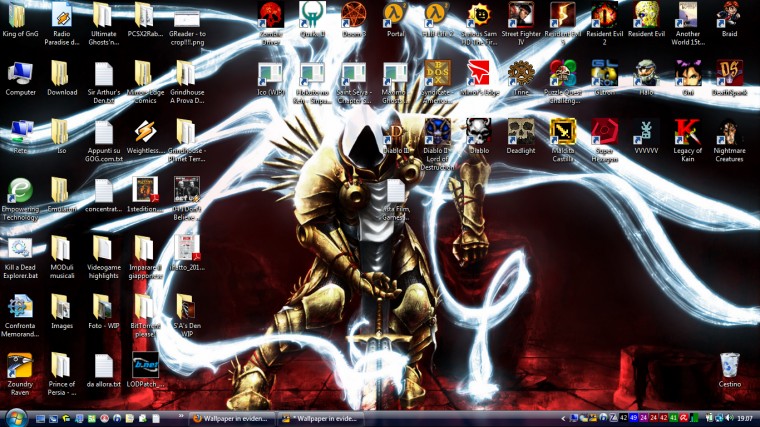The width and height of the screenshot is (760, 427).
Task: Open the Oni game shortcut
Action: click(x=688, y=74)
